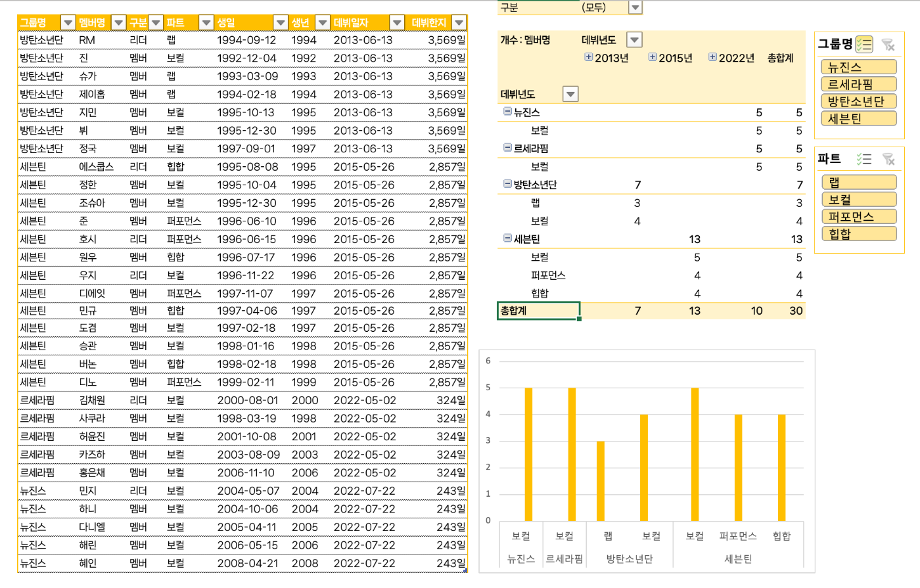This screenshot has width=920, height=588.
Task: Collapse the 르세라핌 row group
Action: pyautogui.click(x=507, y=148)
